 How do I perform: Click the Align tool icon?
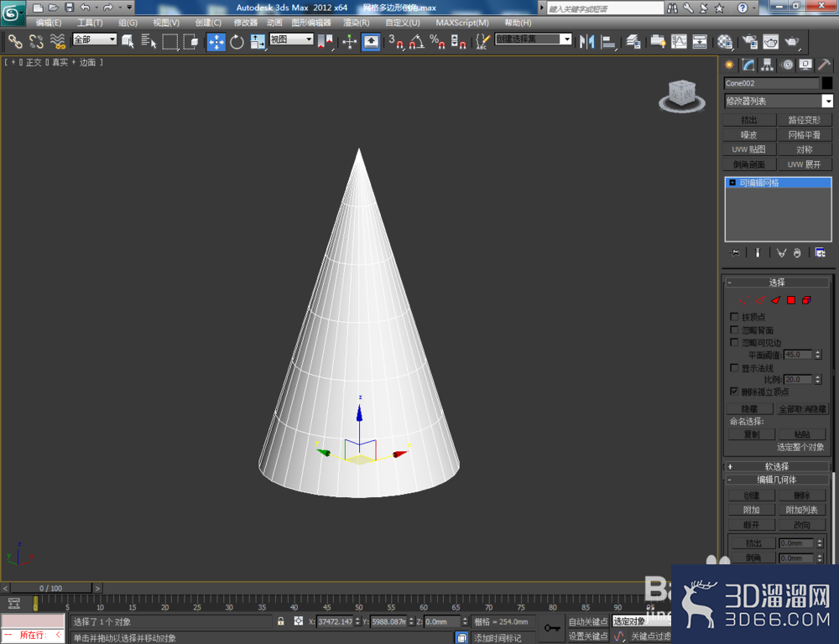tap(608, 41)
